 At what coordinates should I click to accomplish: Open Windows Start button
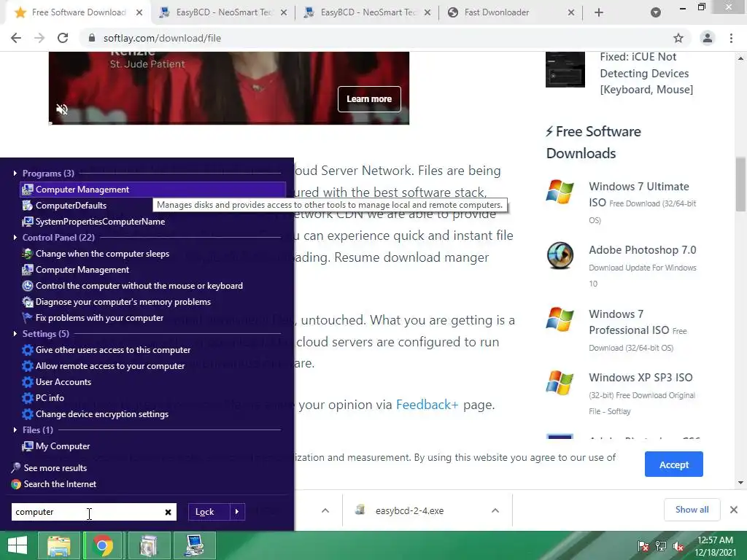[x=18, y=545]
